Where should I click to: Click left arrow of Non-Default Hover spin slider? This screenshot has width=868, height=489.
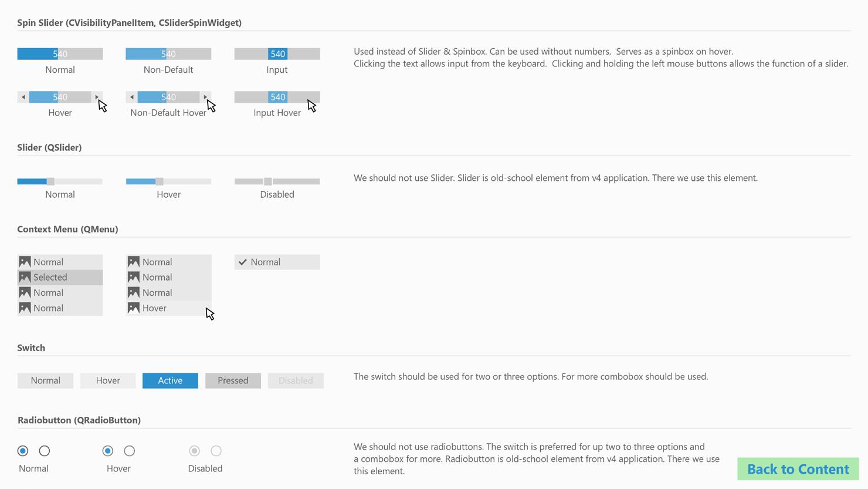(x=131, y=97)
